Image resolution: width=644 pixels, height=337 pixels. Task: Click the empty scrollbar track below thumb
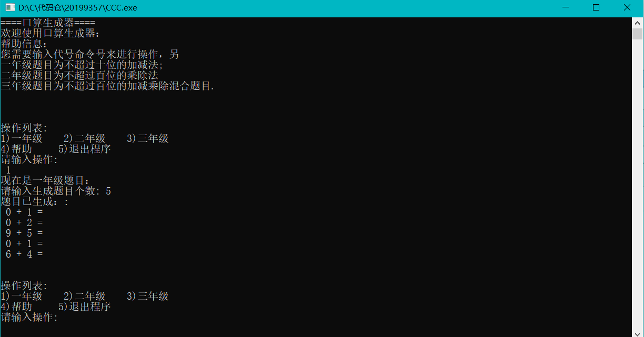pos(638,184)
